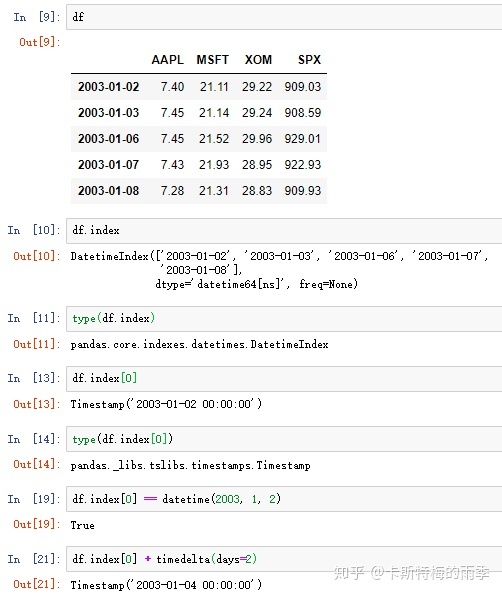Click the In [11] prompt label
502x595 pixels.
point(34,318)
